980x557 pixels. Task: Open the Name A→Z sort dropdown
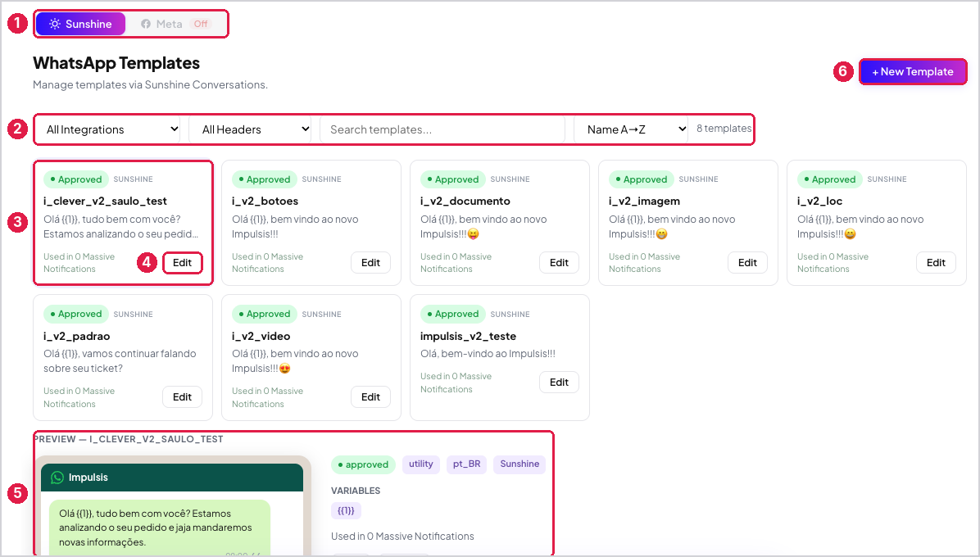click(x=631, y=129)
